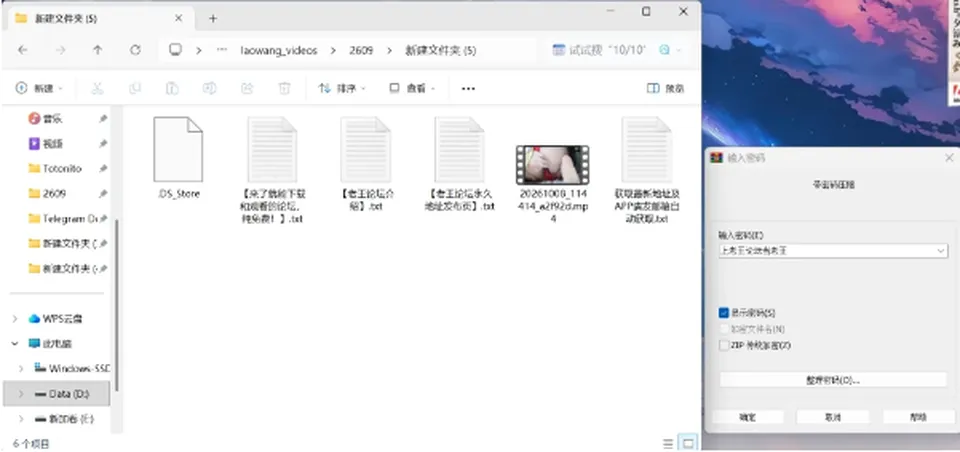
Task: Switch to details list view in status bar
Action: (668, 443)
